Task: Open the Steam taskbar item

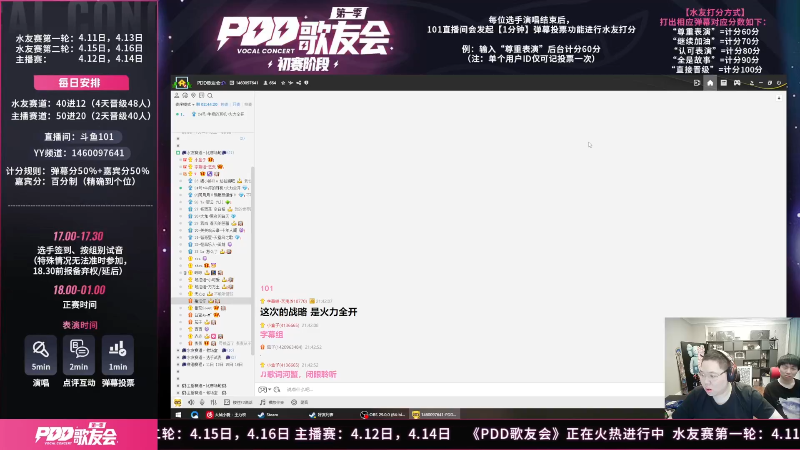Action: tap(269, 415)
